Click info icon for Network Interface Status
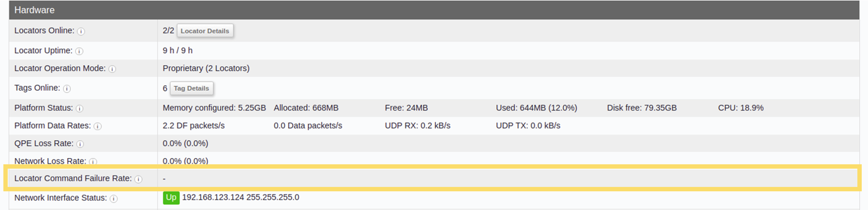 (114, 199)
